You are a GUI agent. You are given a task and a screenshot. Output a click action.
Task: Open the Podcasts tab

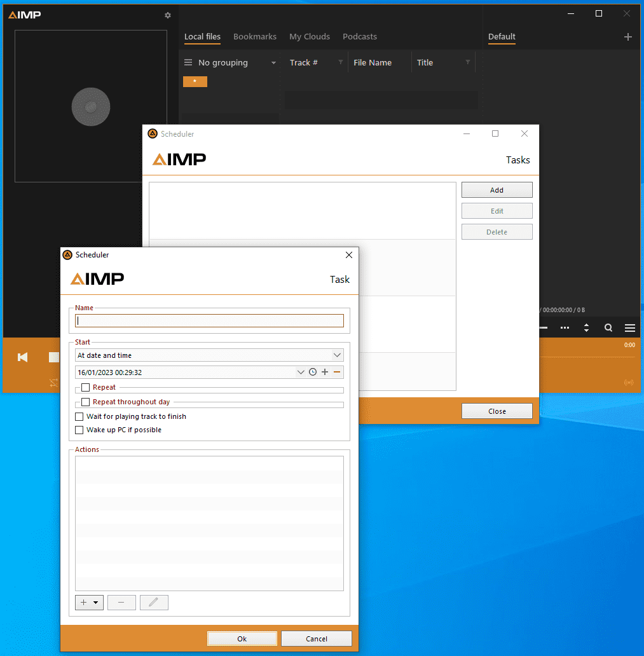pyautogui.click(x=360, y=37)
